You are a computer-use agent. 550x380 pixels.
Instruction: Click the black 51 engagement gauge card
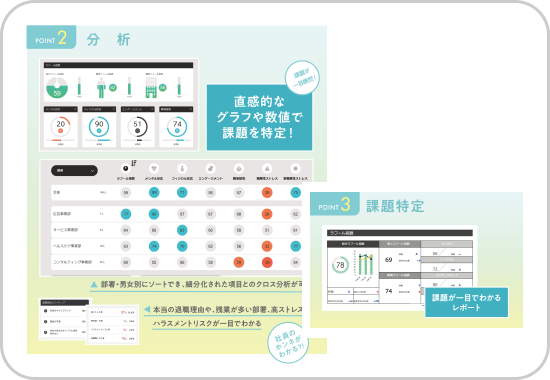click(138, 127)
